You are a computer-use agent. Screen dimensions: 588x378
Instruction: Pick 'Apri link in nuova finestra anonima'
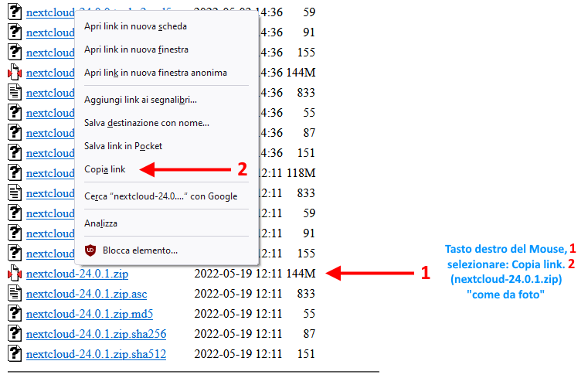point(155,73)
